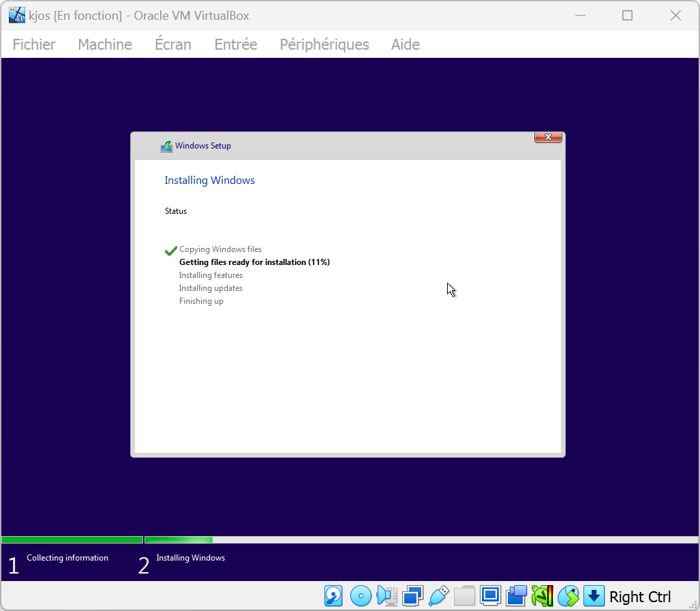
Task: Click the optical drive status icon
Action: click(361, 596)
